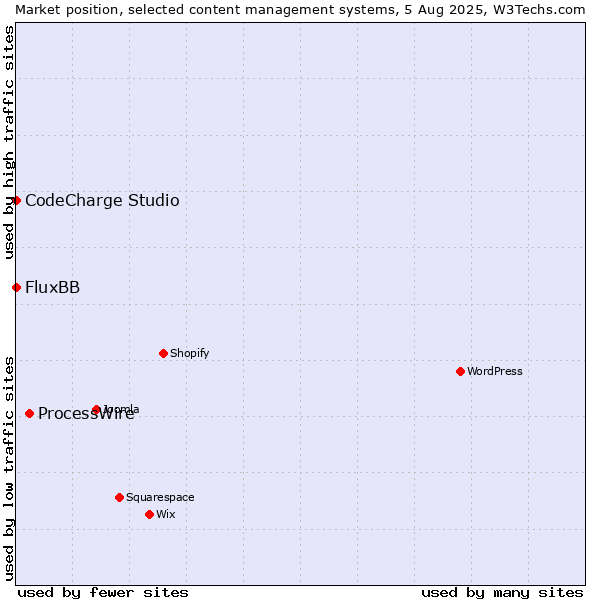Click the 'Wix' label

pyautogui.click(x=166, y=514)
